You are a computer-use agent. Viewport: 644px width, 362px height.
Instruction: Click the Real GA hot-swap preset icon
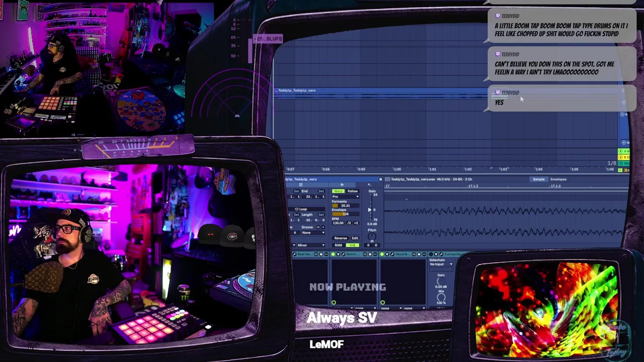316,254
